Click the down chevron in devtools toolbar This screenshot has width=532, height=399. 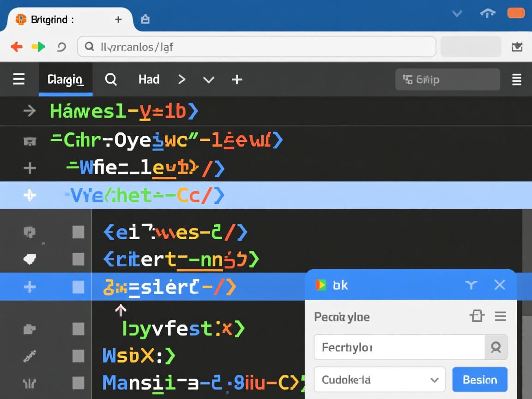click(x=209, y=79)
